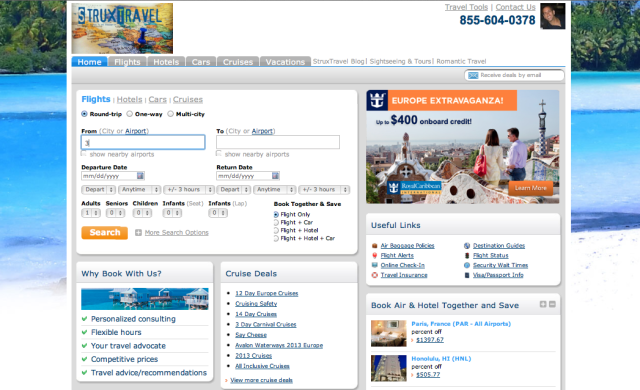Click the plus icon beside More Search Options
The image size is (640, 390).
(x=138, y=233)
